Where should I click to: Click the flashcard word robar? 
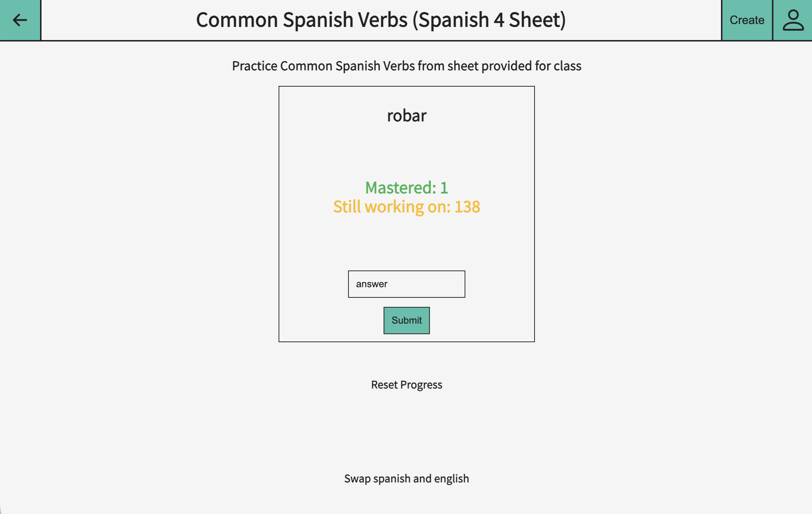click(406, 116)
